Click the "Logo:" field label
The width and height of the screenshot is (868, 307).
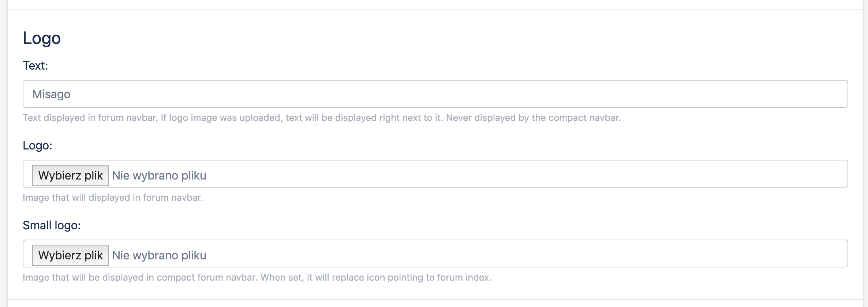(x=37, y=145)
